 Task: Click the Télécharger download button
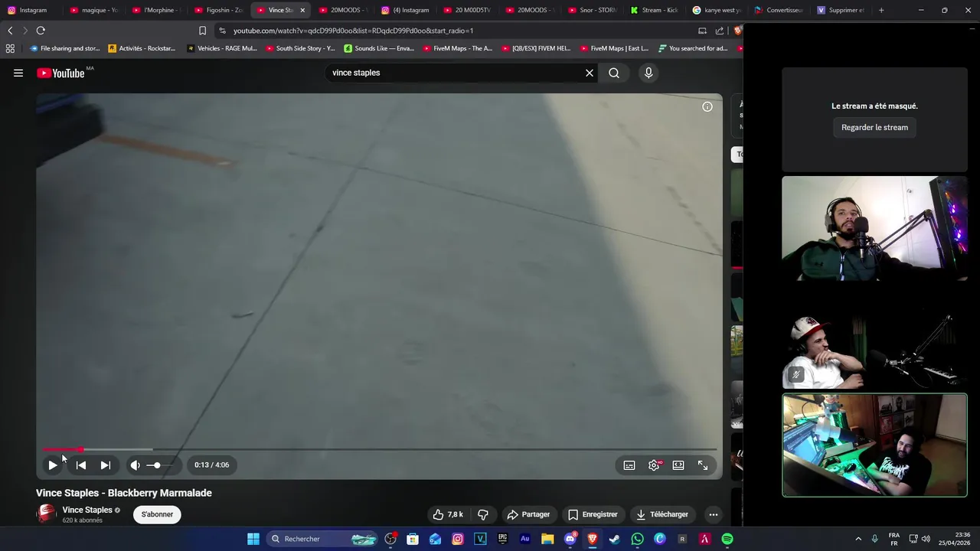pyautogui.click(x=662, y=514)
